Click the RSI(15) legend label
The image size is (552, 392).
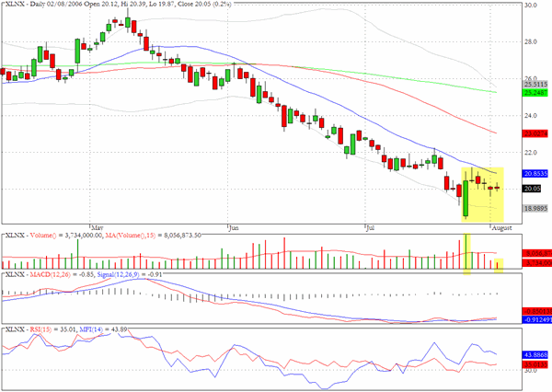tap(40, 329)
